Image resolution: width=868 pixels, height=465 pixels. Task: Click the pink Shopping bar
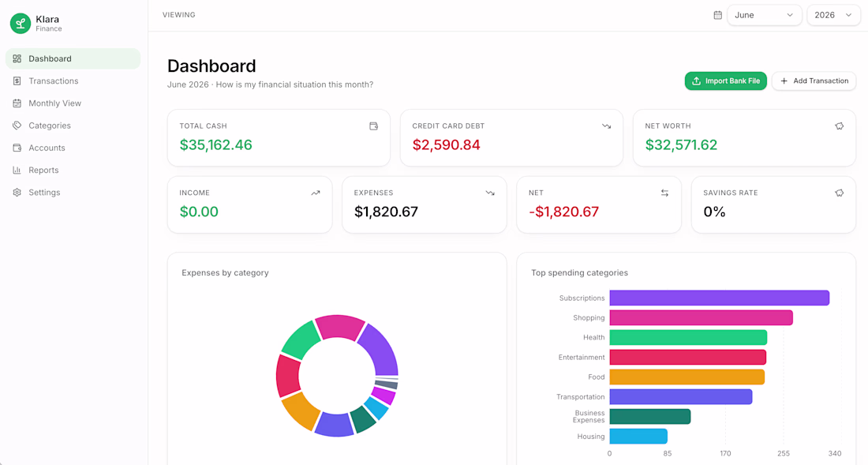point(701,317)
